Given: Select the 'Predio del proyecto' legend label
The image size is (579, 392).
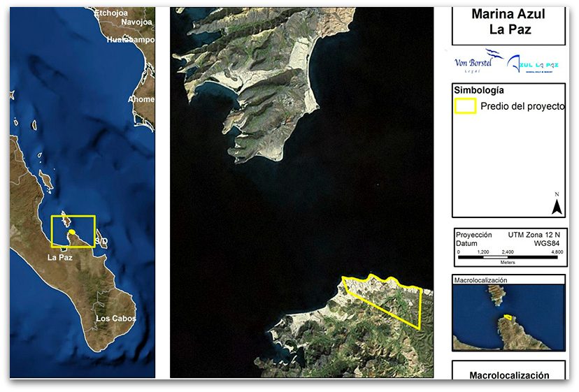Looking at the screenshot, I should [522, 106].
